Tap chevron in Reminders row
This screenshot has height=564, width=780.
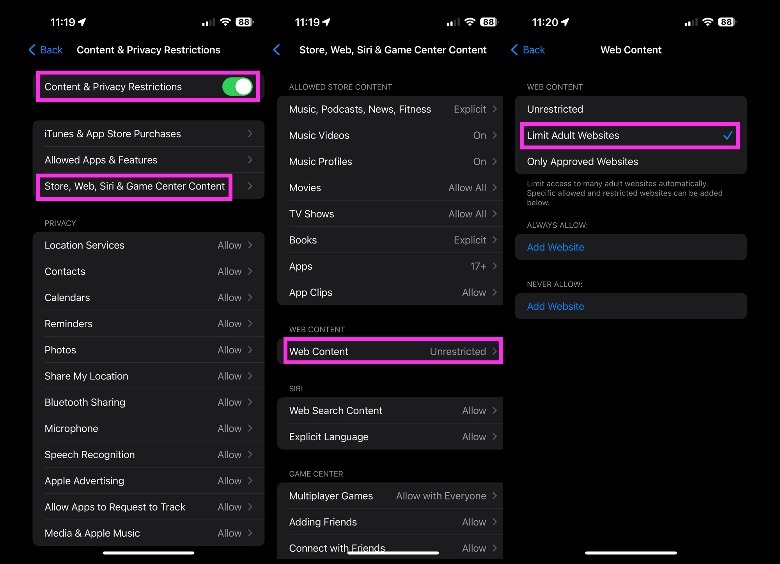point(250,324)
